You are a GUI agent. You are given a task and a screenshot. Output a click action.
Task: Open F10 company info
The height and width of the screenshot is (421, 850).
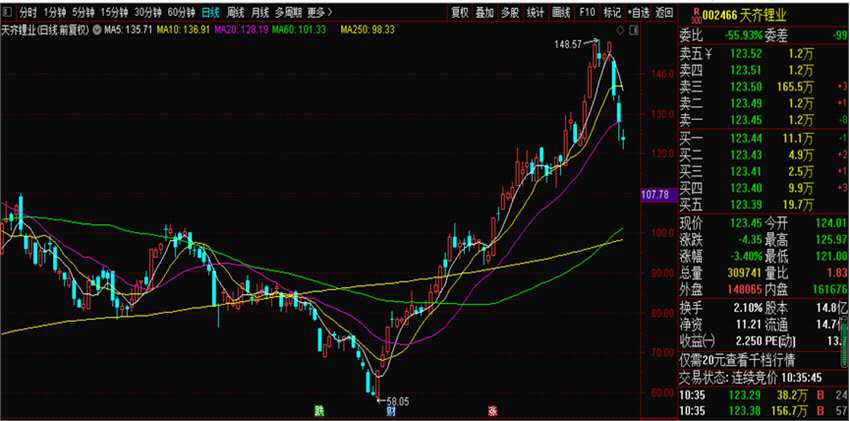coord(587,12)
